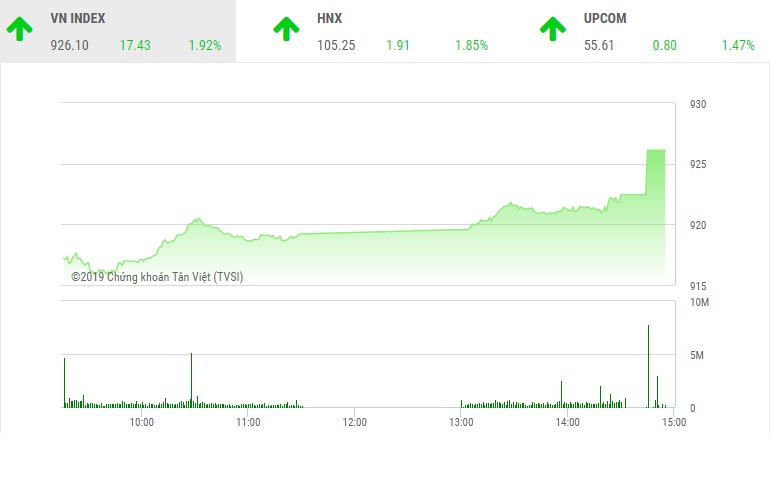Click the 10M volume axis label
Screen dimensions: 770x480
(x=699, y=302)
